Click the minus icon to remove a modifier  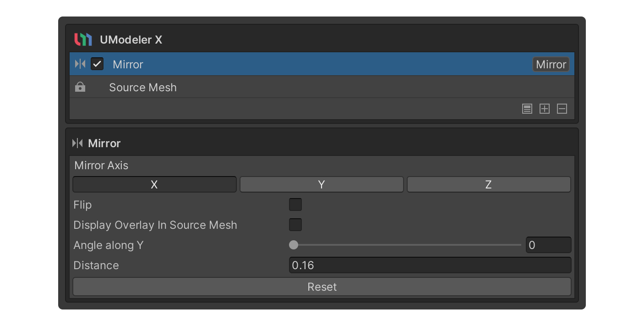[562, 109]
